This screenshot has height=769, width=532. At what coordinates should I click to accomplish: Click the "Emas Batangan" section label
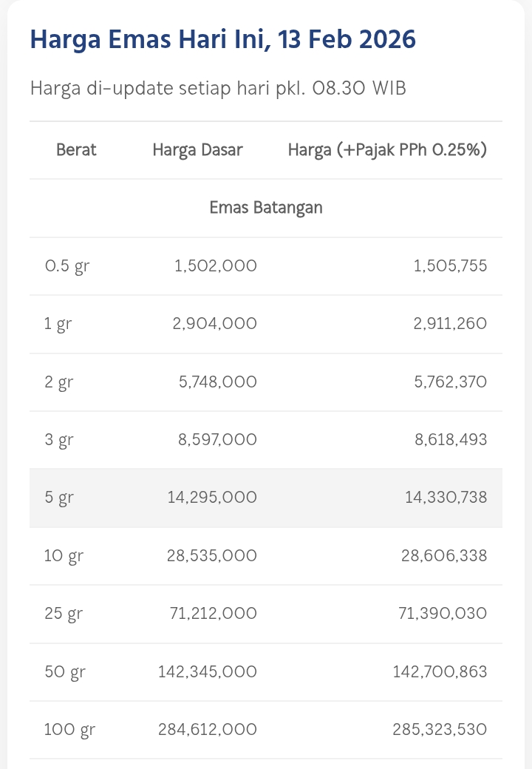[266, 208]
